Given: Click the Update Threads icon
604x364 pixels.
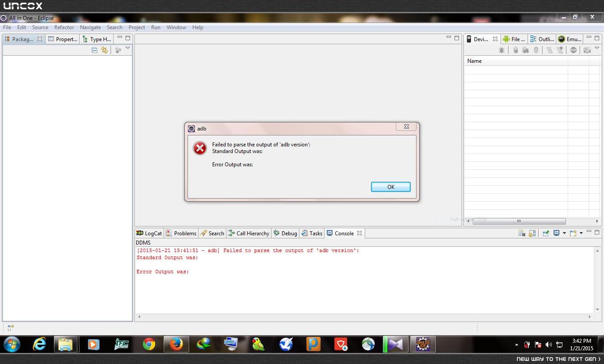Looking at the screenshot, I should (x=549, y=50).
